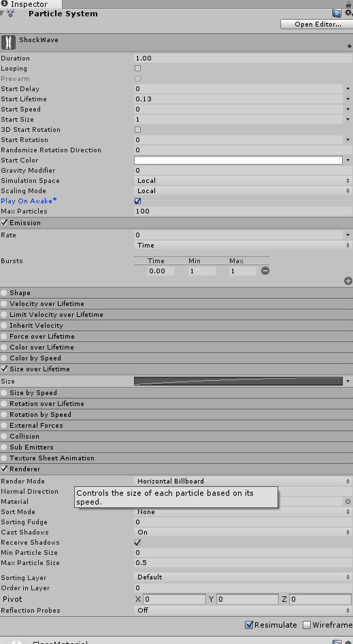
Task: Uncheck the Receive Shadows checkbox
Action: point(137,542)
